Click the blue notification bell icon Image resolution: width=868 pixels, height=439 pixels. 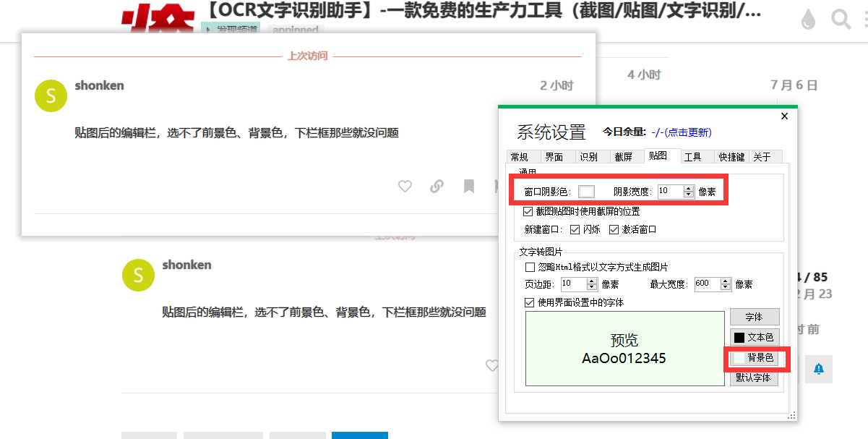(819, 369)
